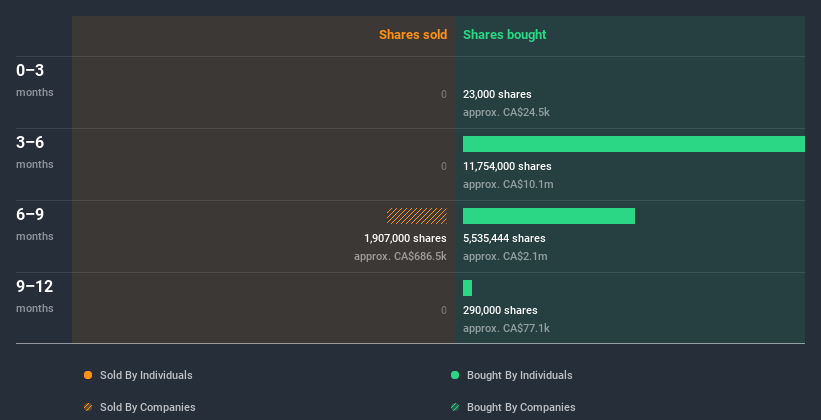Image resolution: width=821 pixels, height=420 pixels.
Task: Click the 3–6 months row label
Action: (x=35, y=152)
